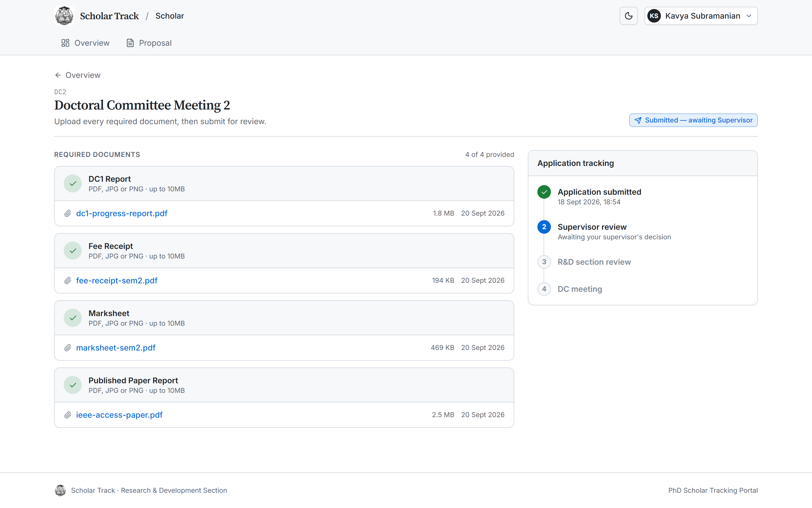Click the step 3 R&D section review marker
The height and width of the screenshot is (508, 812).
[x=544, y=262]
